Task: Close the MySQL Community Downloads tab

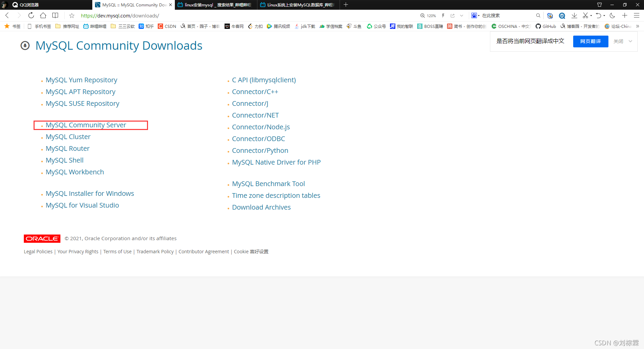Action: point(170,5)
